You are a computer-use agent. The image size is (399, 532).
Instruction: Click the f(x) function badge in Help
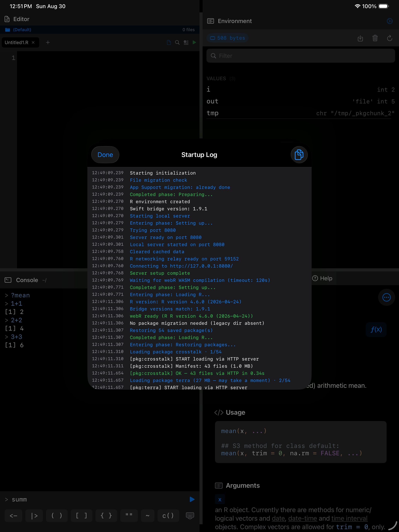376,329
